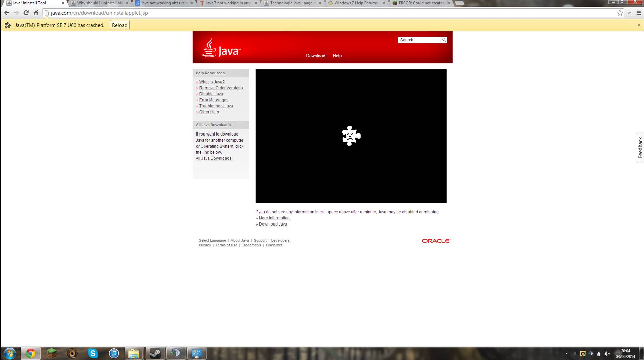This screenshot has height=360, width=644.
Task: Expand the hidden extensions chevron
Action: 629,13
